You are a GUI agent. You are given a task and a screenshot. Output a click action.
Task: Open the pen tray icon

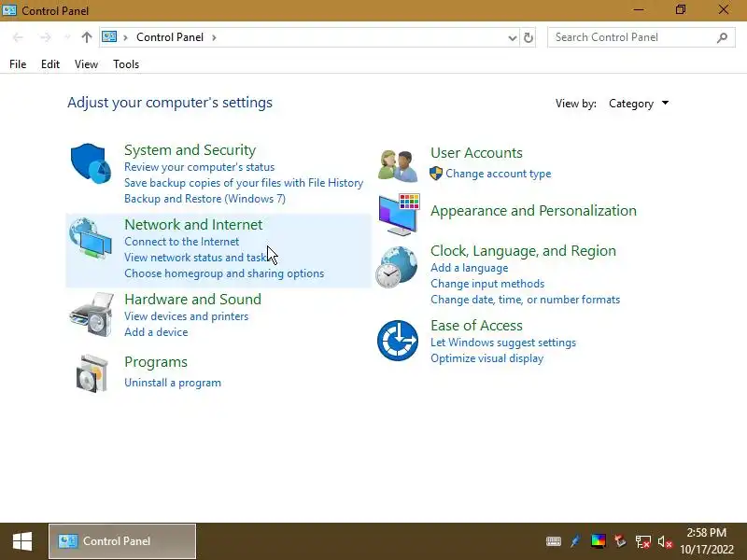(x=575, y=541)
